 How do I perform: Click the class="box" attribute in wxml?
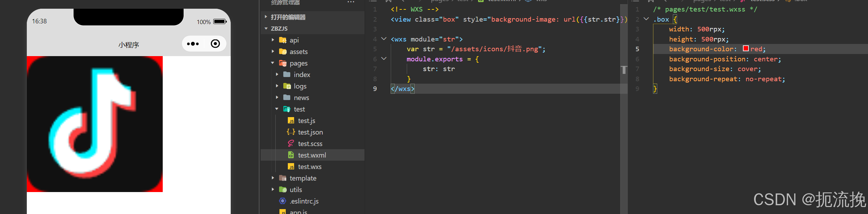pos(437,20)
